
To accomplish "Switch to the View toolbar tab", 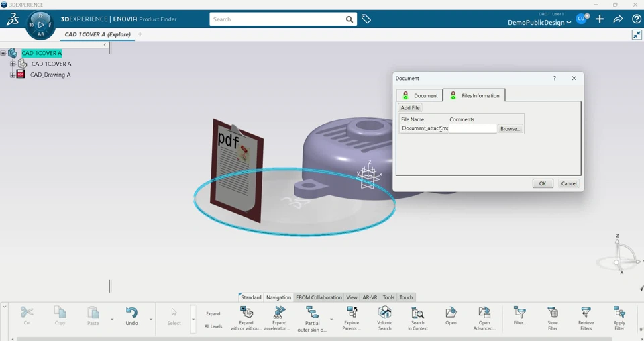I will click(x=352, y=297).
